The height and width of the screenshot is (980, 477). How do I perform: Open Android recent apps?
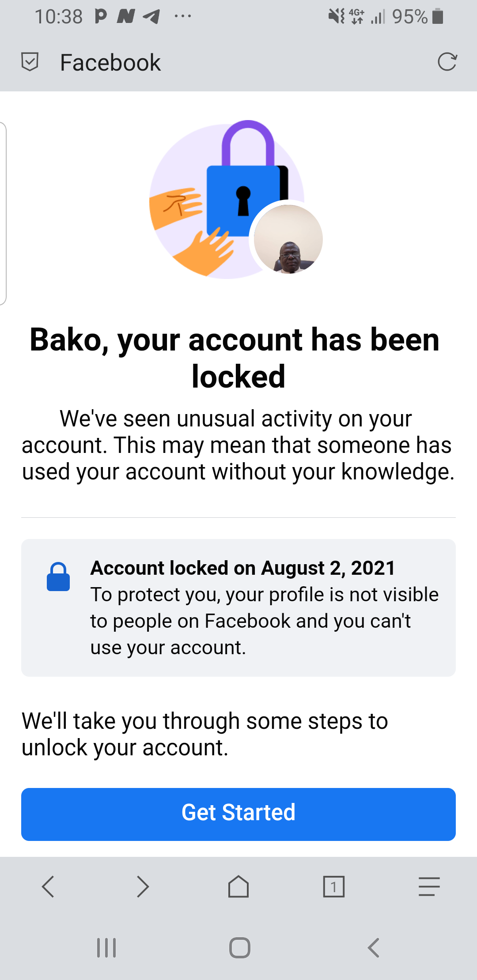(106, 948)
